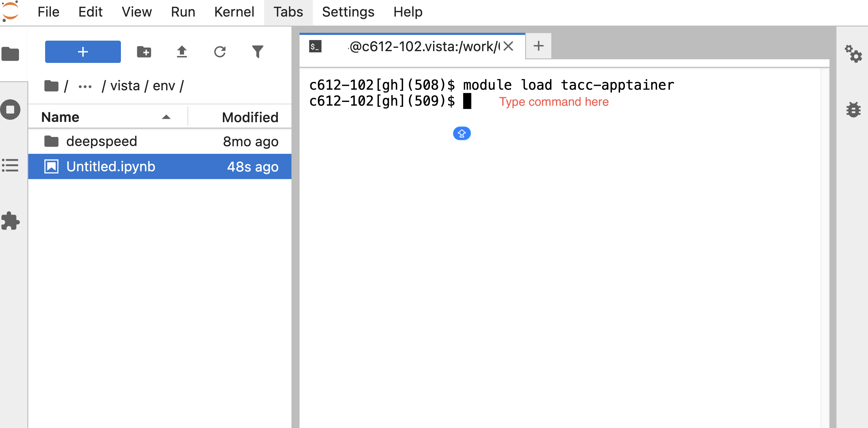Filter files by name
Viewport: 868px width, 428px height.
pyautogui.click(x=258, y=51)
